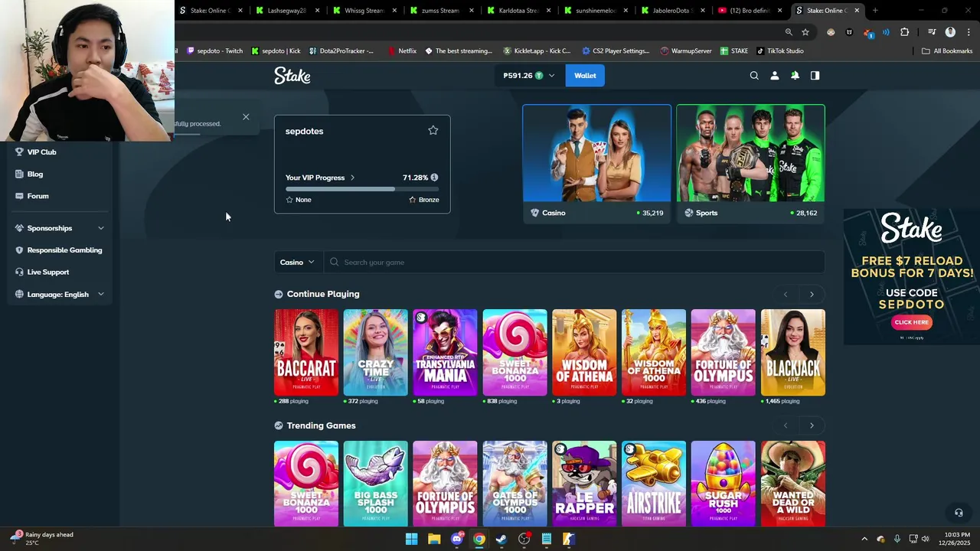Switch to the Whissg Stream tab

click(364, 11)
